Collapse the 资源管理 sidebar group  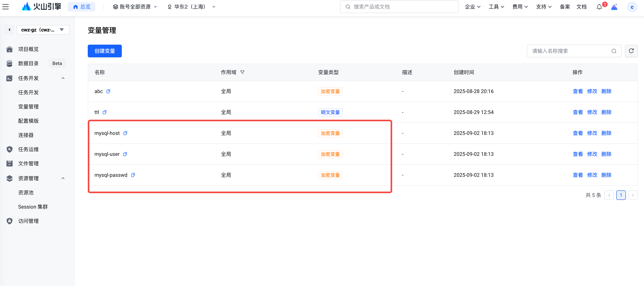(x=63, y=178)
